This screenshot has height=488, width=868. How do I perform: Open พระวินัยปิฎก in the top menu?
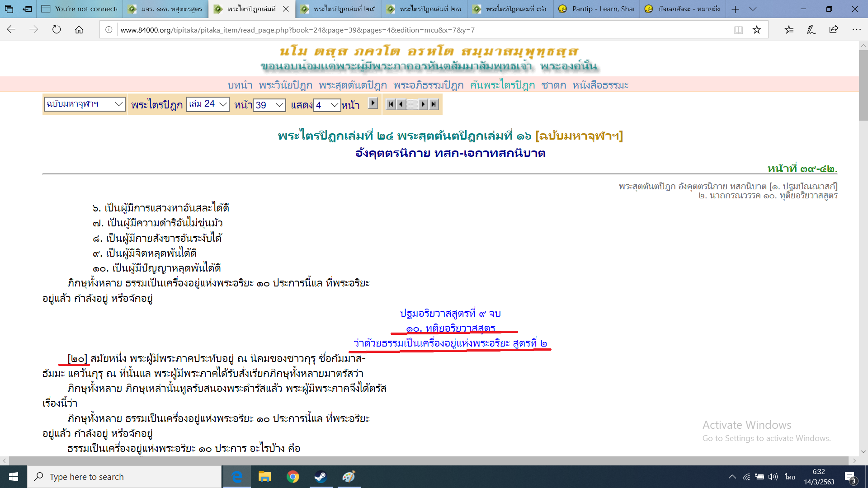285,85
